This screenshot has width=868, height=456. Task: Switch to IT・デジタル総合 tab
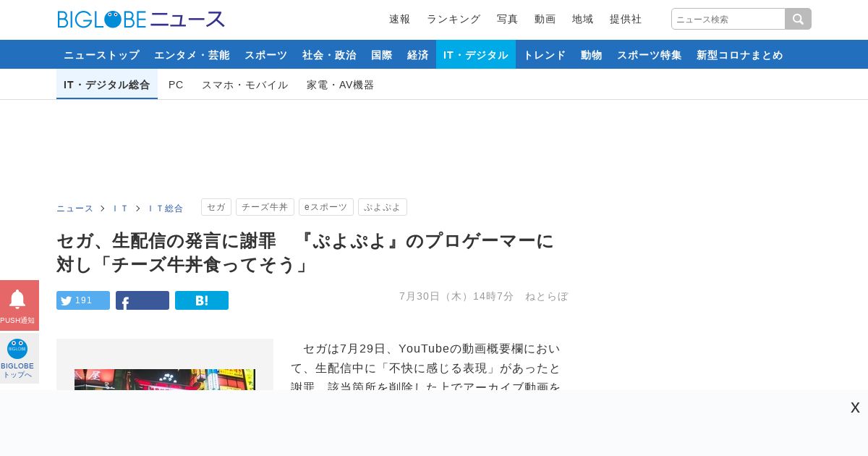pos(107,85)
